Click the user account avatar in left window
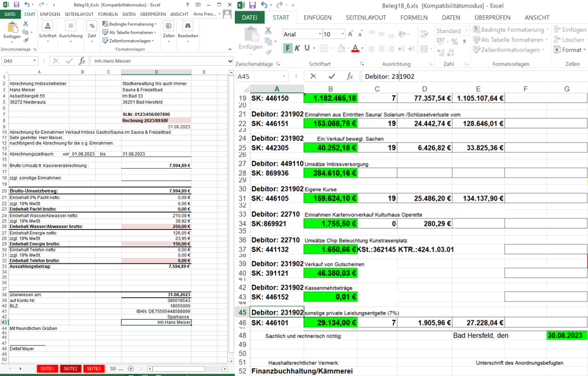 227,14
